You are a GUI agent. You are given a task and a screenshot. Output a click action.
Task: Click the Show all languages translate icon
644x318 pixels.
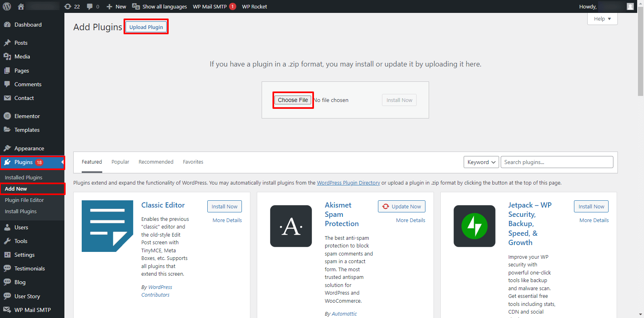136,6
